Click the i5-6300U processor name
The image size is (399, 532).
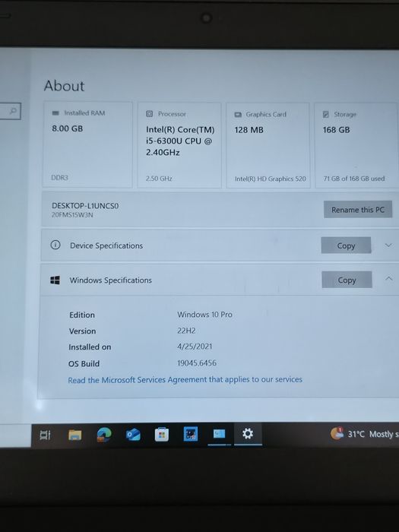tap(180, 141)
